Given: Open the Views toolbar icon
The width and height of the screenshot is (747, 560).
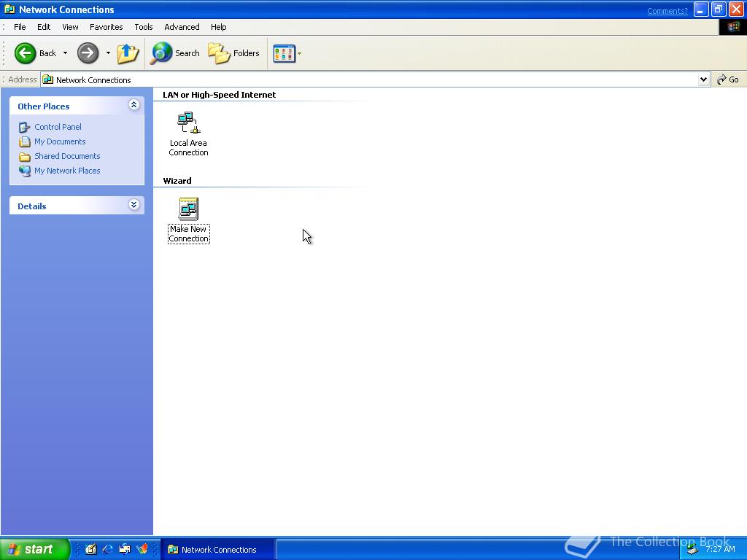Looking at the screenshot, I should tap(282, 52).
